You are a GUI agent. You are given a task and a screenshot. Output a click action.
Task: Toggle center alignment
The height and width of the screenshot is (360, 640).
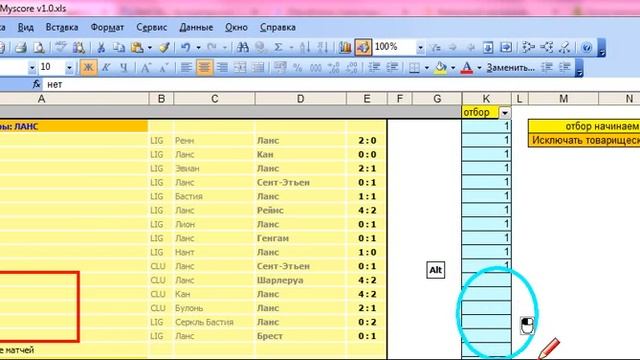click(x=204, y=67)
